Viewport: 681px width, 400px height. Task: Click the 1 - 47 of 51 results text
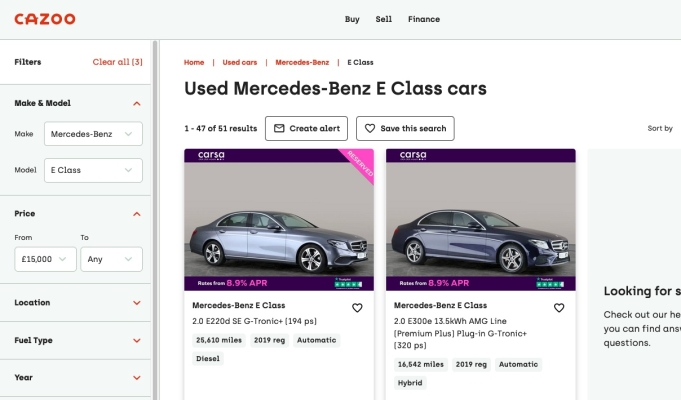pos(221,129)
